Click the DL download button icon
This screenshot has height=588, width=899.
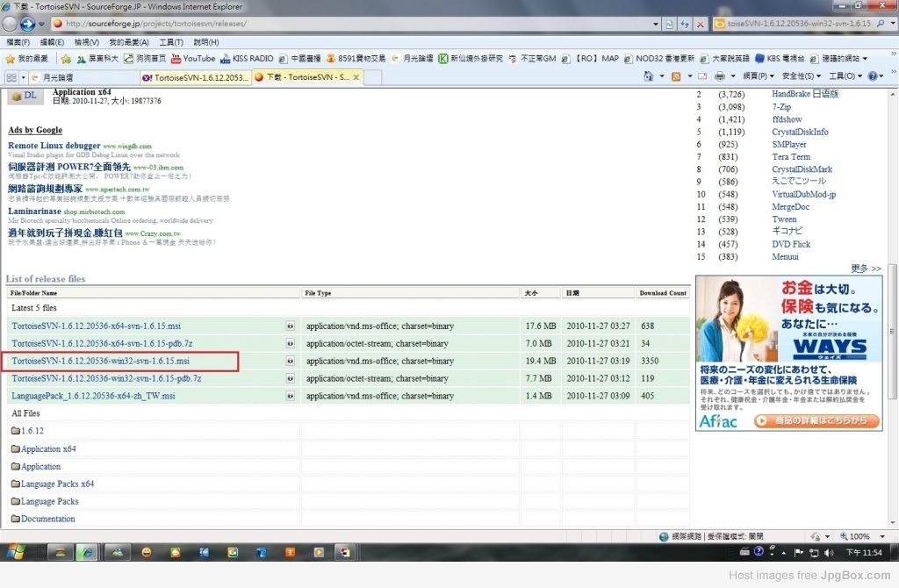(x=25, y=96)
